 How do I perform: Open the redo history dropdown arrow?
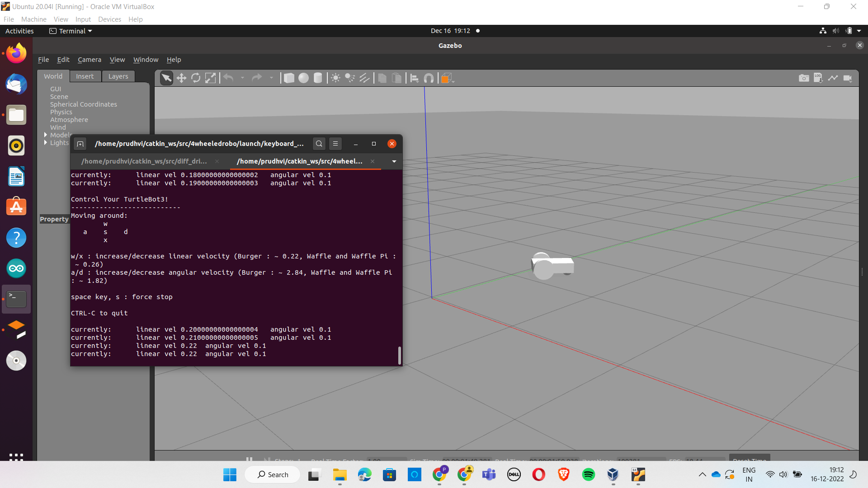click(272, 78)
